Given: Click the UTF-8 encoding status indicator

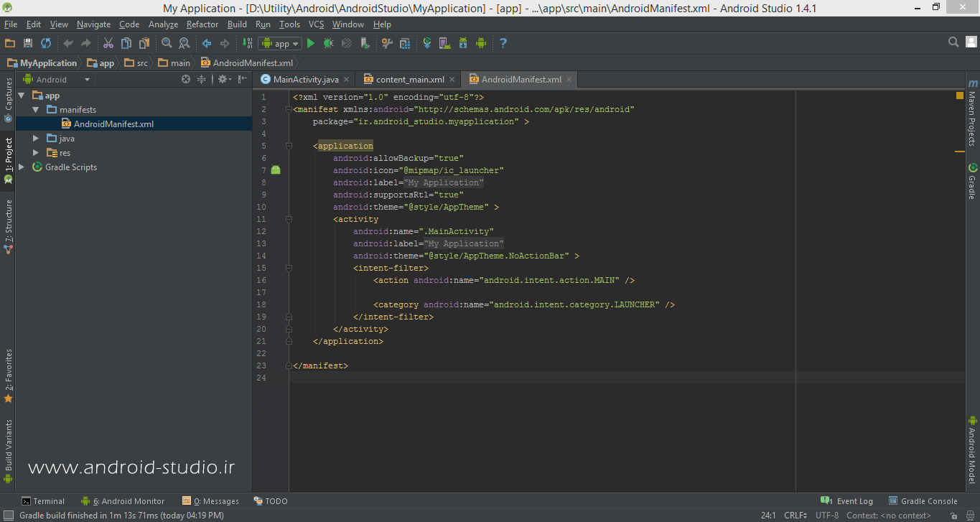Looking at the screenshot, I should point(826,516).
